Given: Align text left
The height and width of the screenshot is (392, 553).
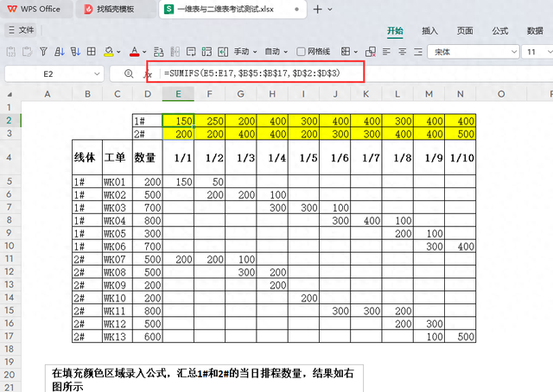Looking at the screenshot, I should (x=386, y=52).
